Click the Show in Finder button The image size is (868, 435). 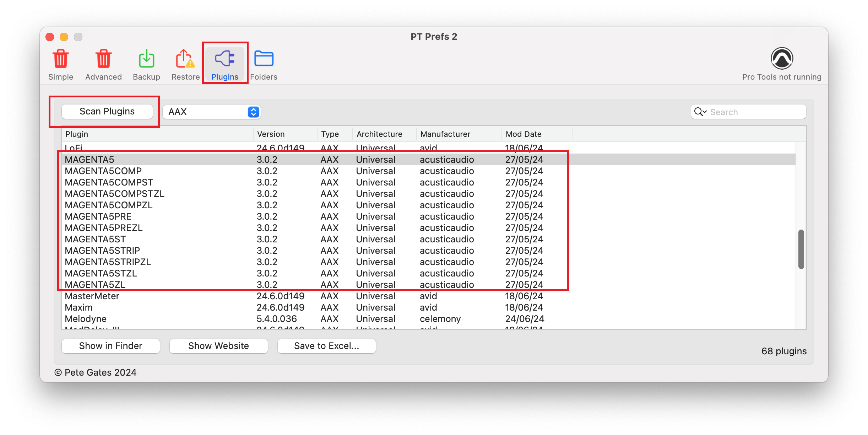tap(110, 346)
